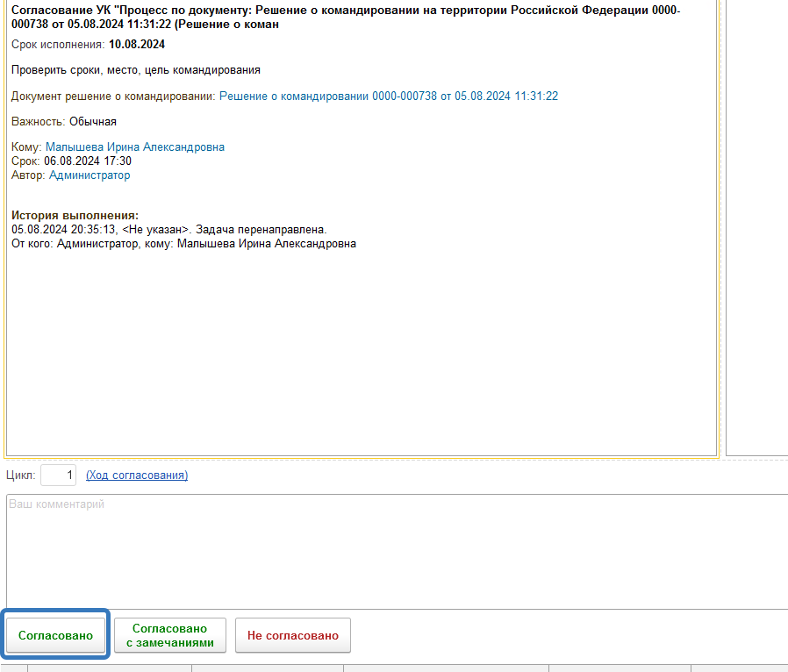Click the red Не согласовано button
The image size is (788, 672).
(293, 635)
